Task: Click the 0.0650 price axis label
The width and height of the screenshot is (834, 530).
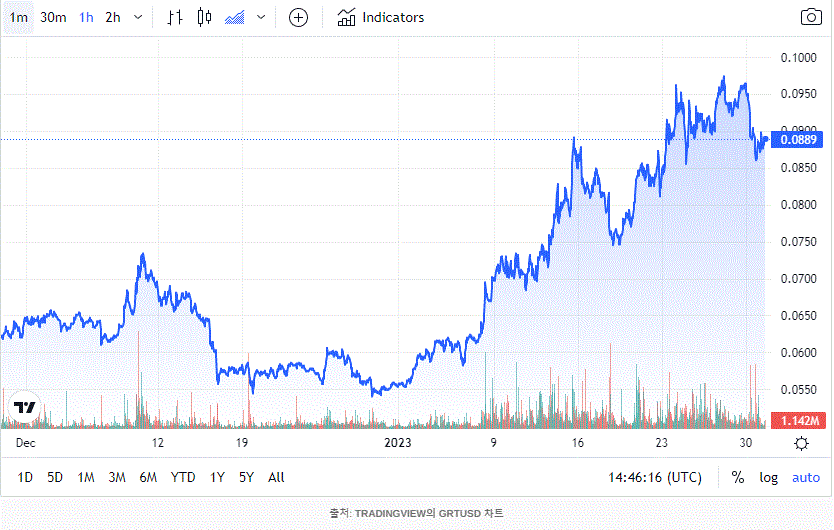Action: click(x=798, y=316)
